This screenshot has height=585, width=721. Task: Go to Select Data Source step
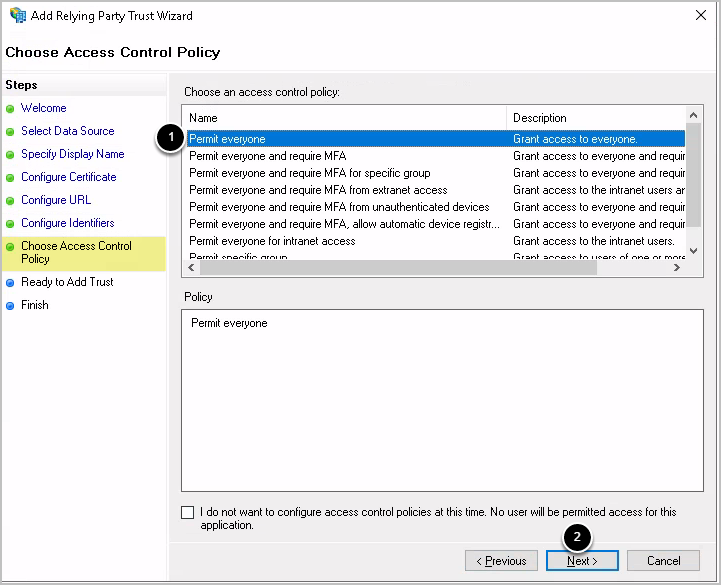pos(67,131)
